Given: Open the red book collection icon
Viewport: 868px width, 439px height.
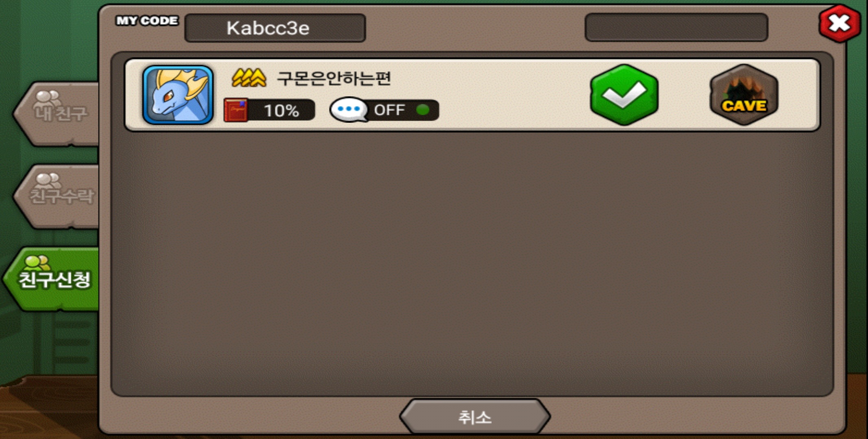Looking at the screenshot, I should 236,110.
